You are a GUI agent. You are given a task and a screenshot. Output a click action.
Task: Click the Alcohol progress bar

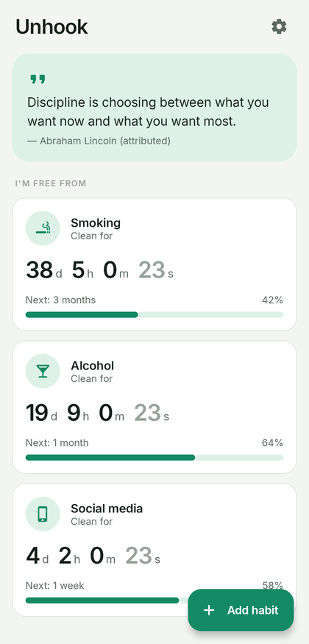pos(154,458)
